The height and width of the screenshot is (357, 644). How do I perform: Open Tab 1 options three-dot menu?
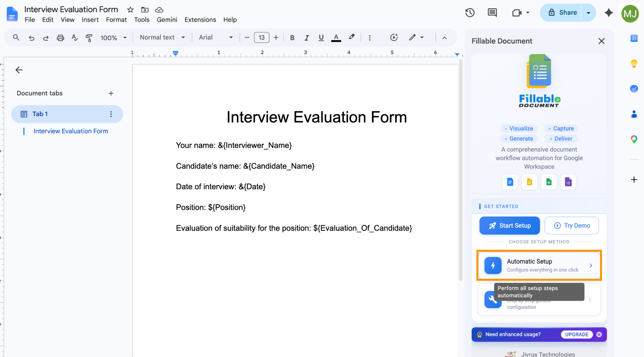coord(111,114)
